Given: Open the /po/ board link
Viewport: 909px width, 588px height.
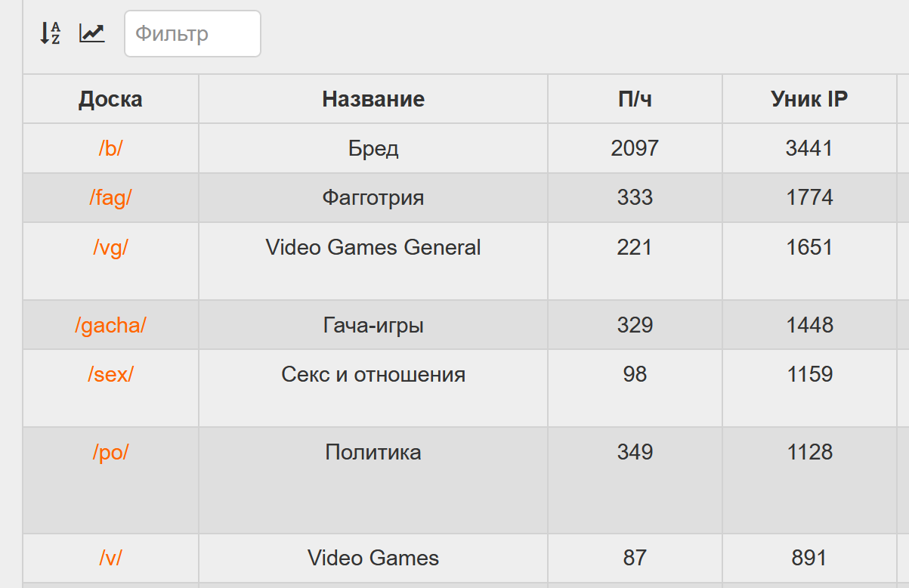Looking at the screenshot, I should [110, 452].
